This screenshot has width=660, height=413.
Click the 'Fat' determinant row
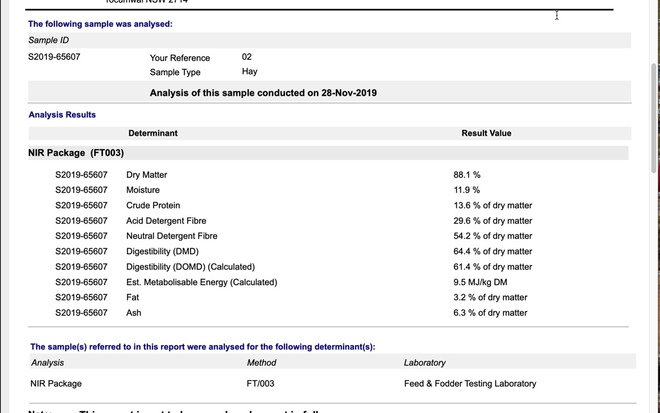point(133,297)
